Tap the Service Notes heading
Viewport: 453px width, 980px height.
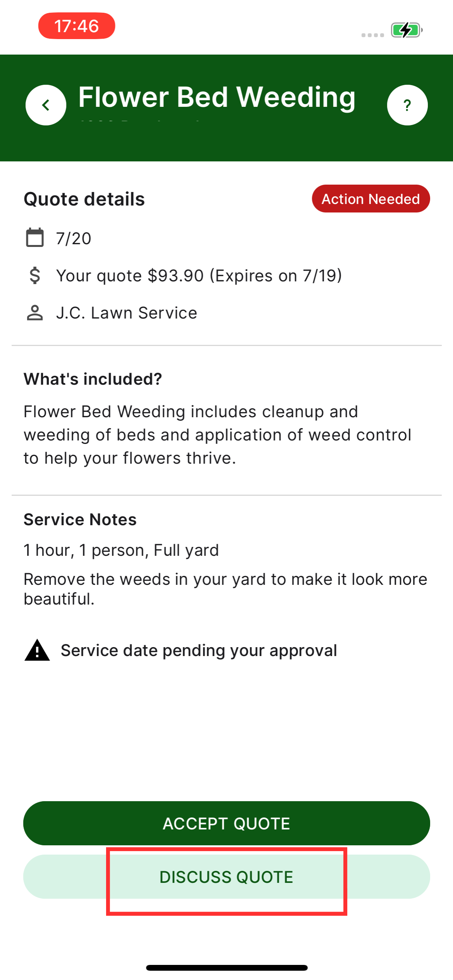tap(80, 519)
